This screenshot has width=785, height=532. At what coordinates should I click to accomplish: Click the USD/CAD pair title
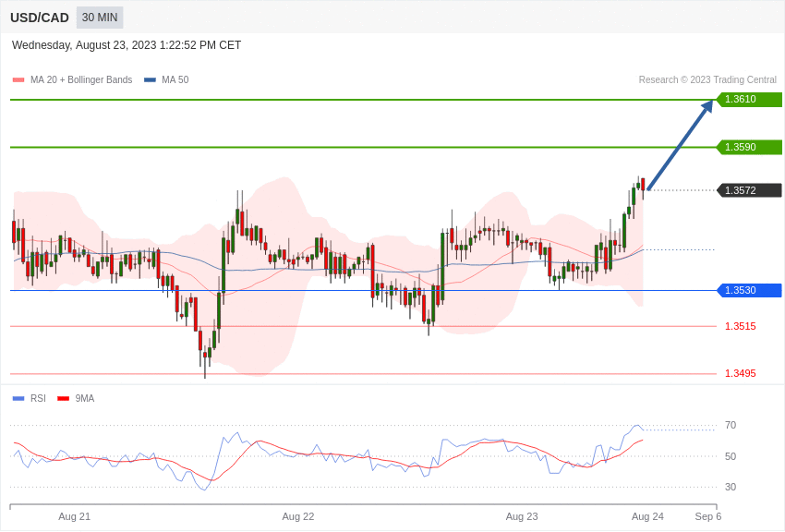[40, 18]
